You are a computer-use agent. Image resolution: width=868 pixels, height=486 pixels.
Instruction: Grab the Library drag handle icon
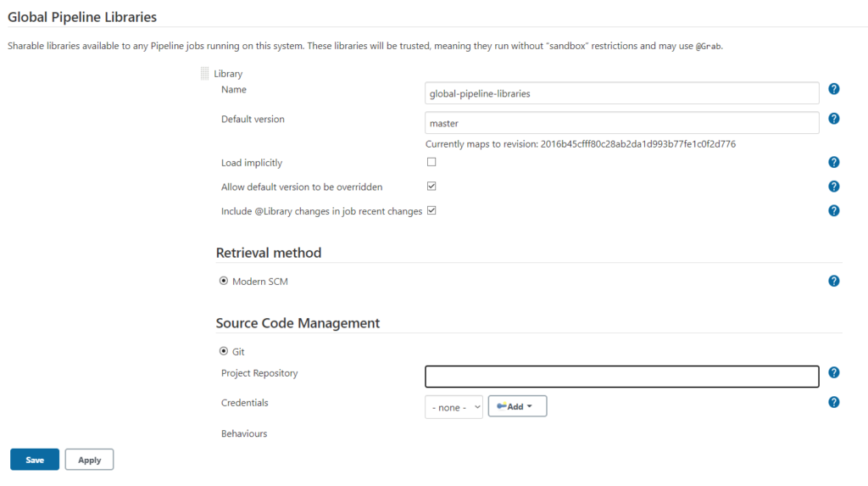(x=204, y=74)
